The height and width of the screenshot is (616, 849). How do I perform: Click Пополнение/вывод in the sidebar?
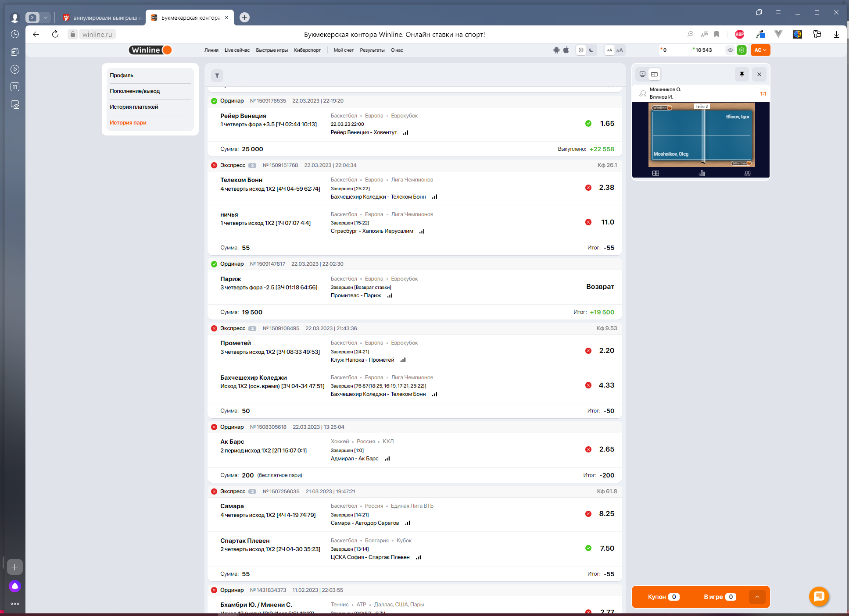pyautogui.click(x=135, y=91)
